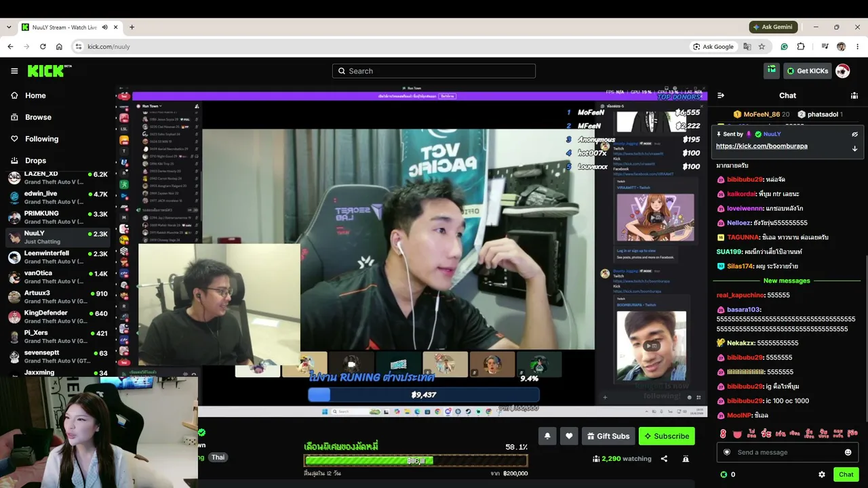Click the green KICK logo
The height and width of the screenshot is (488, 868).
point(49,70)
